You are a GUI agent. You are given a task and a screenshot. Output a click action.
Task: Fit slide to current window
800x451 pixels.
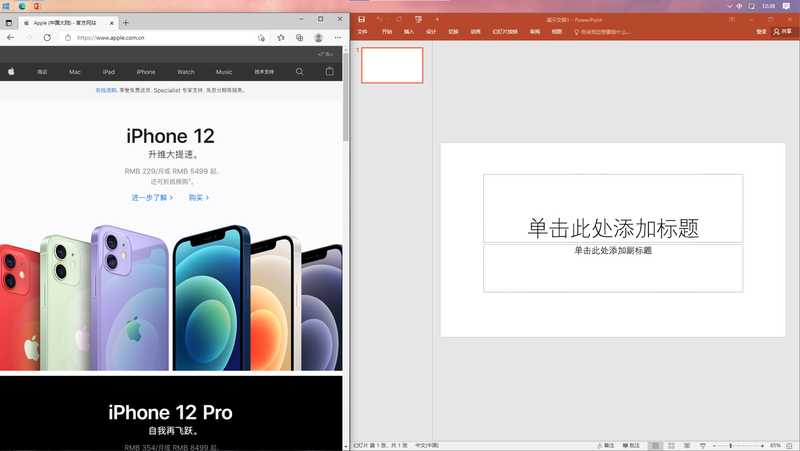tap(789, 445)
